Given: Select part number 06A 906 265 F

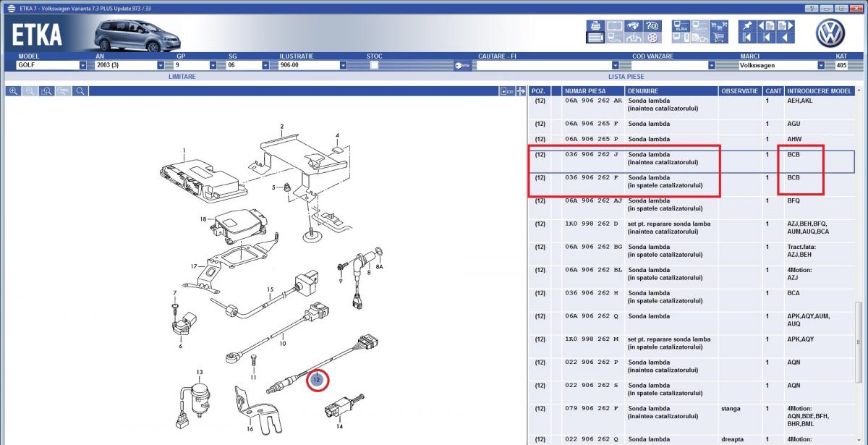Looking at the screenshot, I should point(592,124).
